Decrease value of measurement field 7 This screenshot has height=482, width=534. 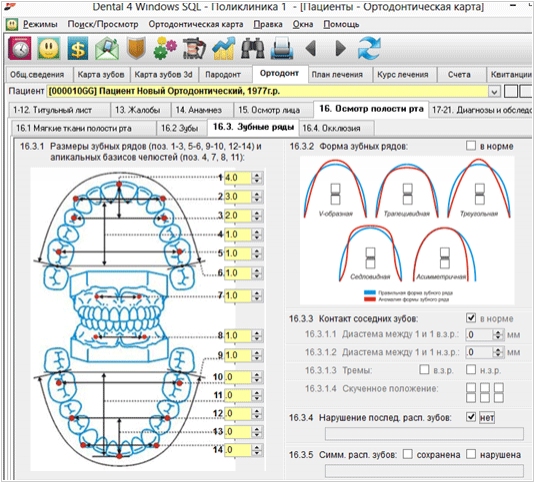[257, 298]
